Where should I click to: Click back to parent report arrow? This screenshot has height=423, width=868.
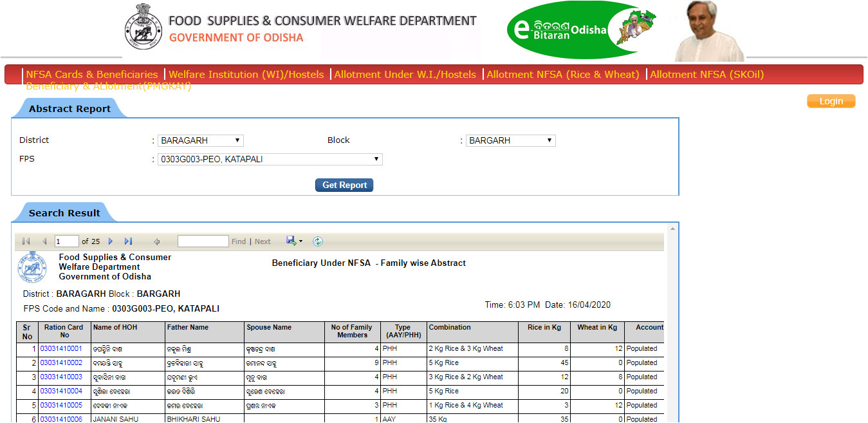click(156, 241)
